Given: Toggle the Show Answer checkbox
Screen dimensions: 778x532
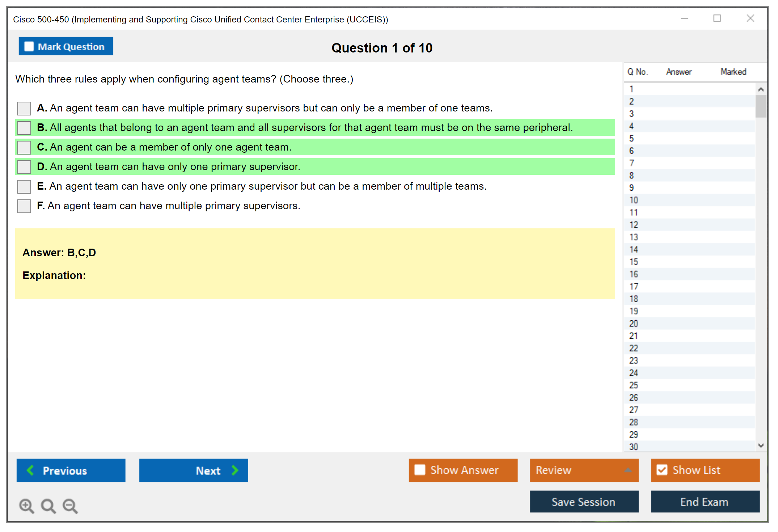Looking at the screenshot, I should click(420, 470).
